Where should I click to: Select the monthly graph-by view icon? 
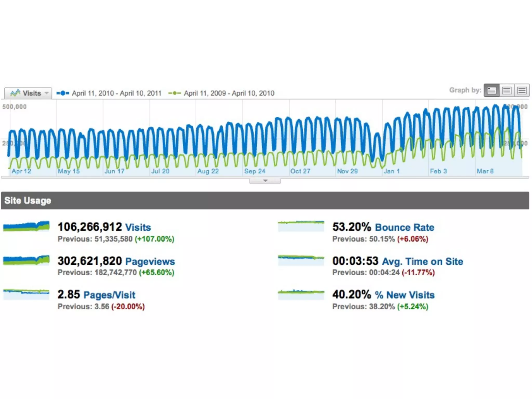pos(522,90)
